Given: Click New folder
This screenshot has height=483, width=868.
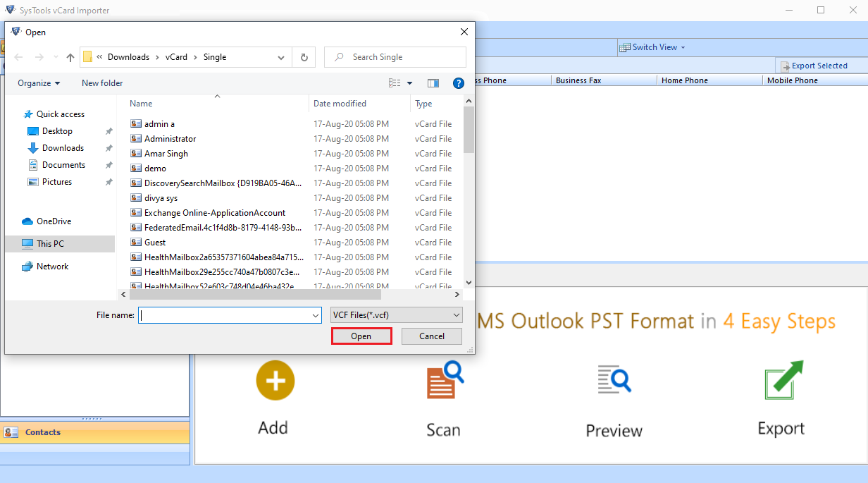Looking at the screenshot, I should pos(102,83).
